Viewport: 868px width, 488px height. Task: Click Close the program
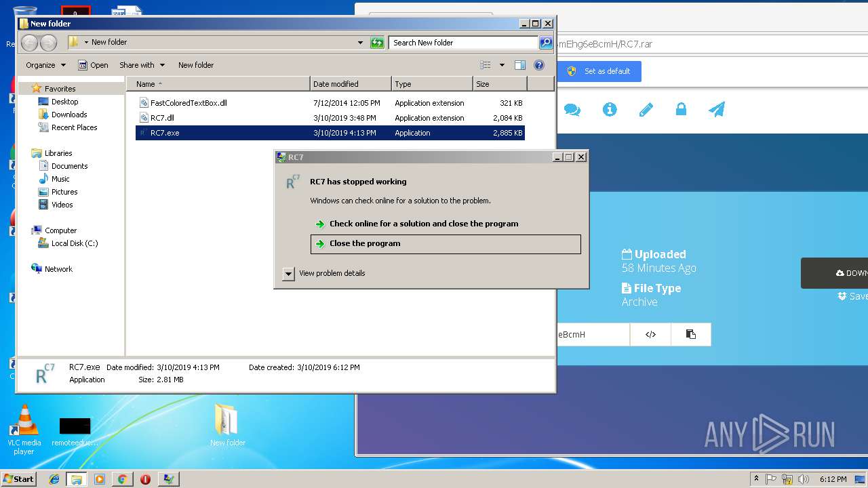[446, 244]
